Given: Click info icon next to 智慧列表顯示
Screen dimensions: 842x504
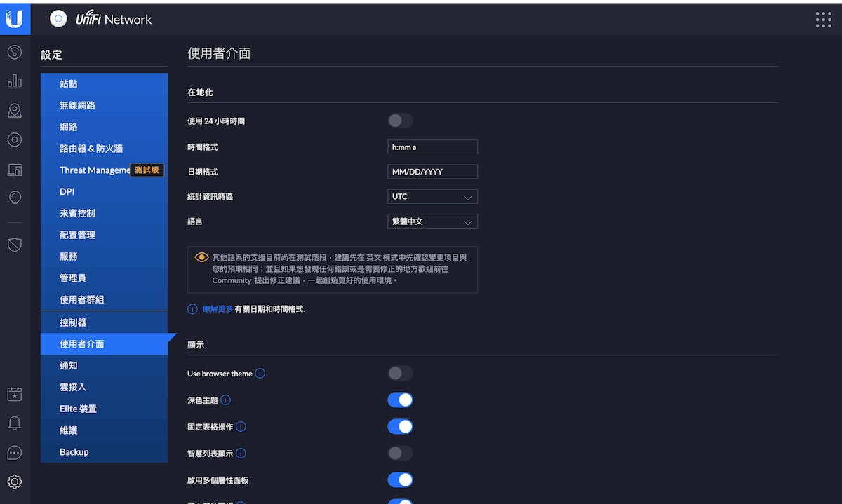Looking at the screenshot, I should 241,454.
